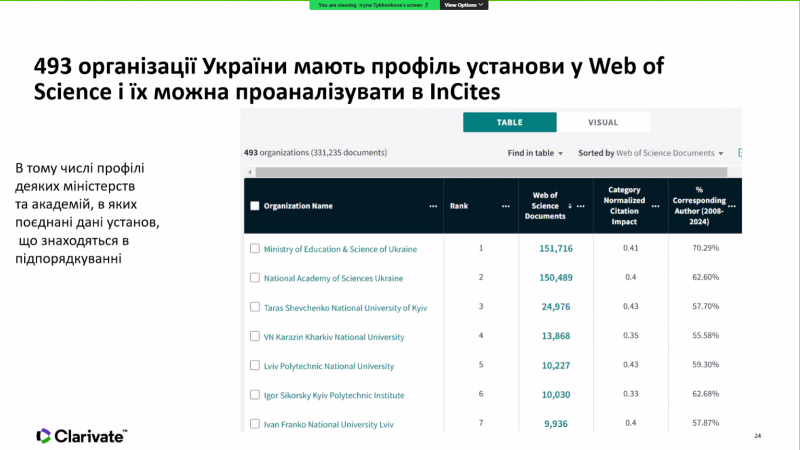The width and height of the screenshot is (800, 450).
Task: Click the 0.41 citation impact value
Action: (x=631, y=248)
